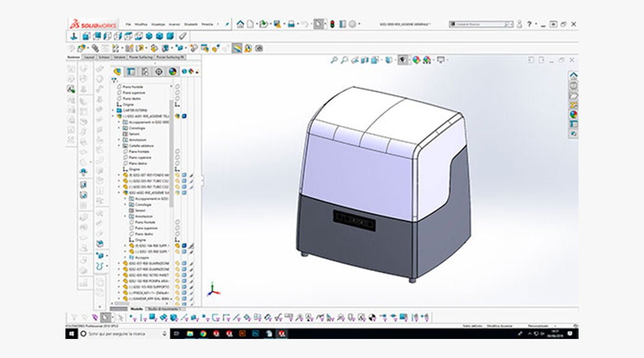Open File Explorer folder icon in right task pane
The height and width of the screenshot is (358, 644).
[574, 95]
